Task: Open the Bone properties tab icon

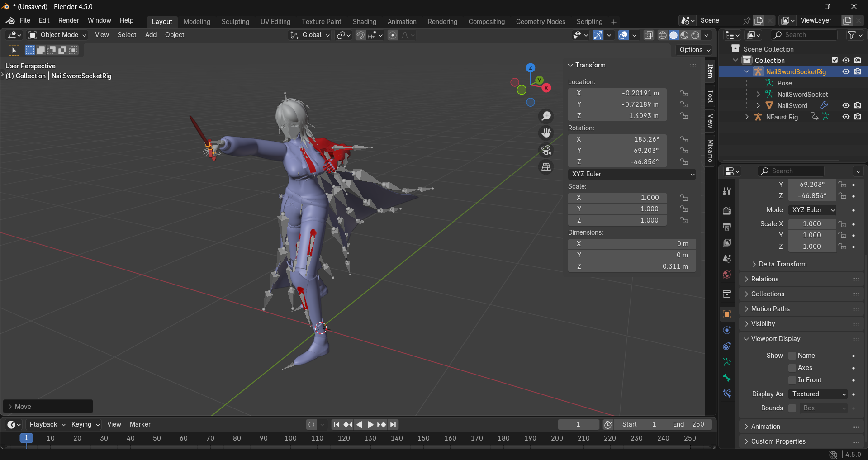Action: (x=727, y=378)
